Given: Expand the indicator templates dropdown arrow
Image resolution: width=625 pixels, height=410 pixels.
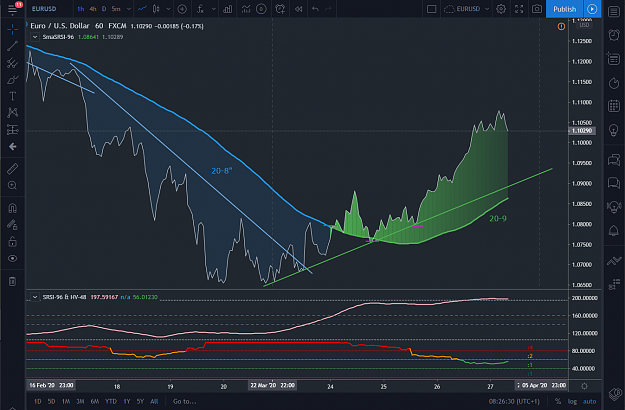Looking at the screenshot, I should pyautogui.click(x=214, y=9).
